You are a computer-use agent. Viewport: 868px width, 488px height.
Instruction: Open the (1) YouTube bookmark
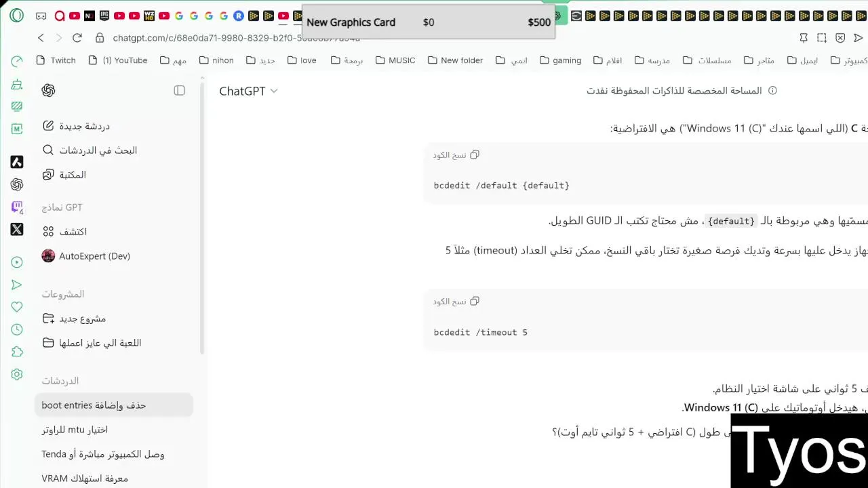point(117,60)
